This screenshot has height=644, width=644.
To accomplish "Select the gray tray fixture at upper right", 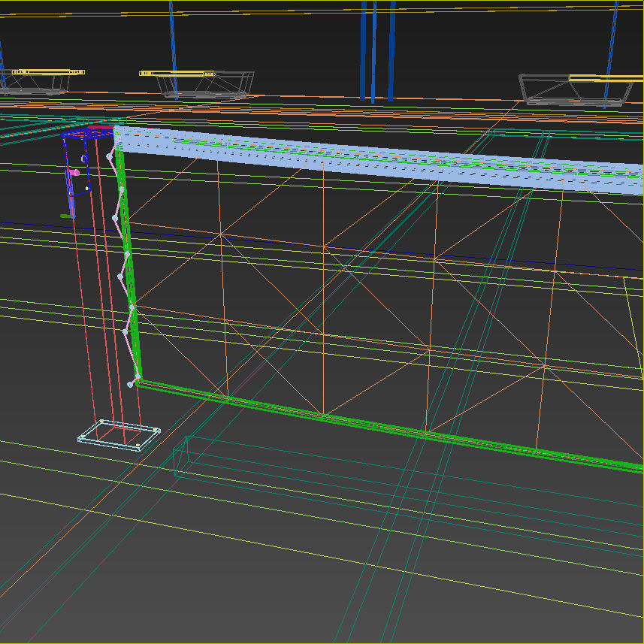I will click(x=575, y=90).
